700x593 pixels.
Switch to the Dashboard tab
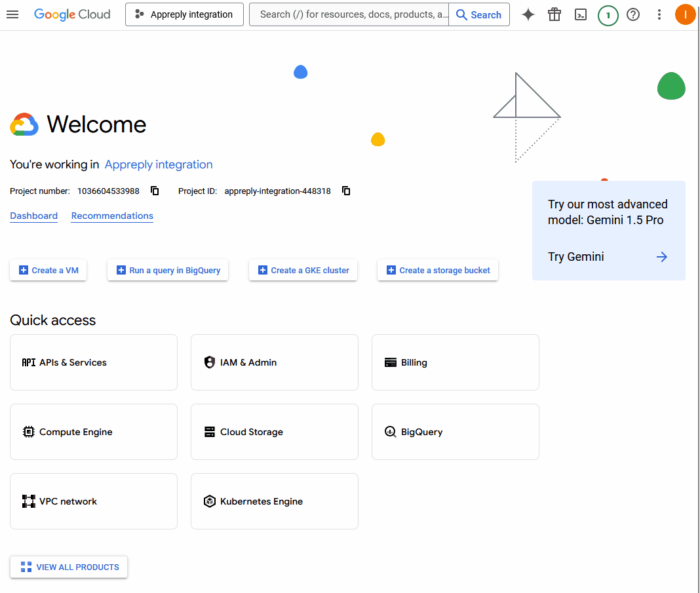tap(34, 216)
